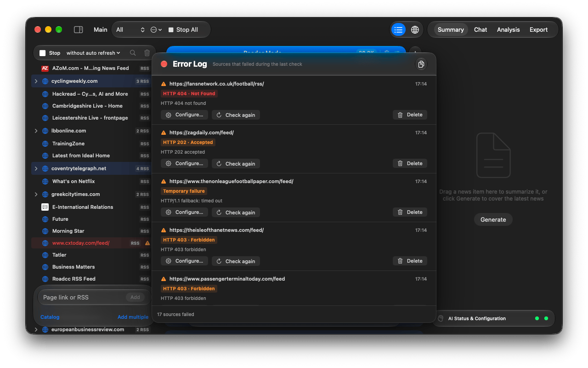Close the Error Log with red dot
588x368 pixels.
point(164,64)
